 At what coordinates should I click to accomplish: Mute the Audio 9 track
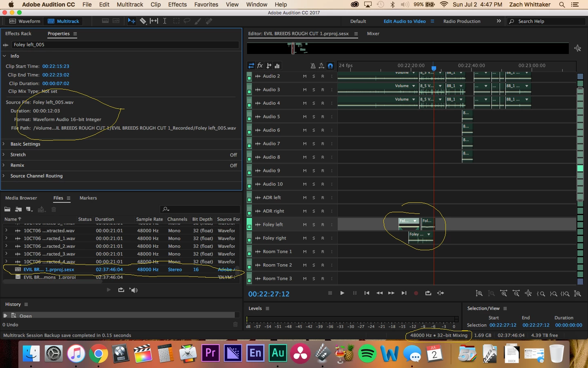305,171
